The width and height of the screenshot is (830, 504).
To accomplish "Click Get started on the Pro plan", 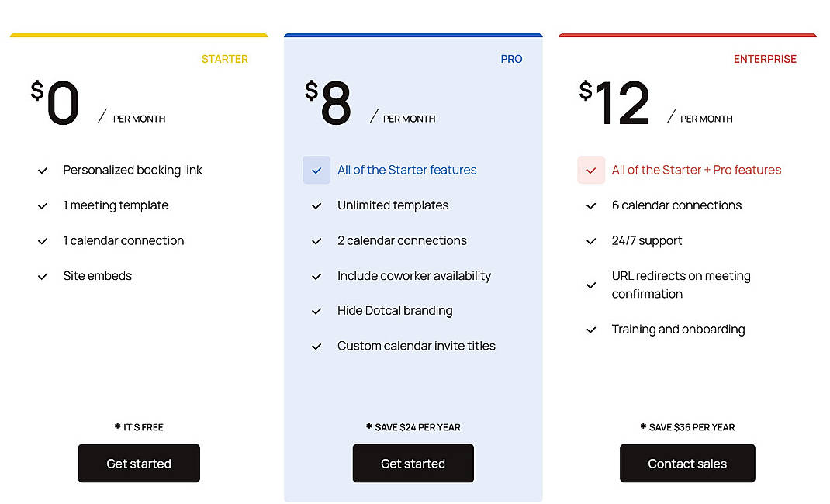I will click(413, 463).
